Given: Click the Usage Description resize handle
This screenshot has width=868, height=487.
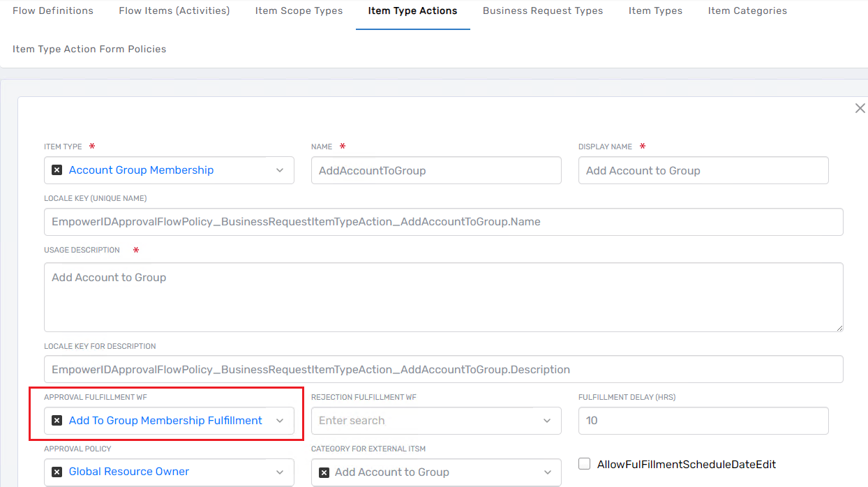Looking at the screenshot, I should 839,328.
